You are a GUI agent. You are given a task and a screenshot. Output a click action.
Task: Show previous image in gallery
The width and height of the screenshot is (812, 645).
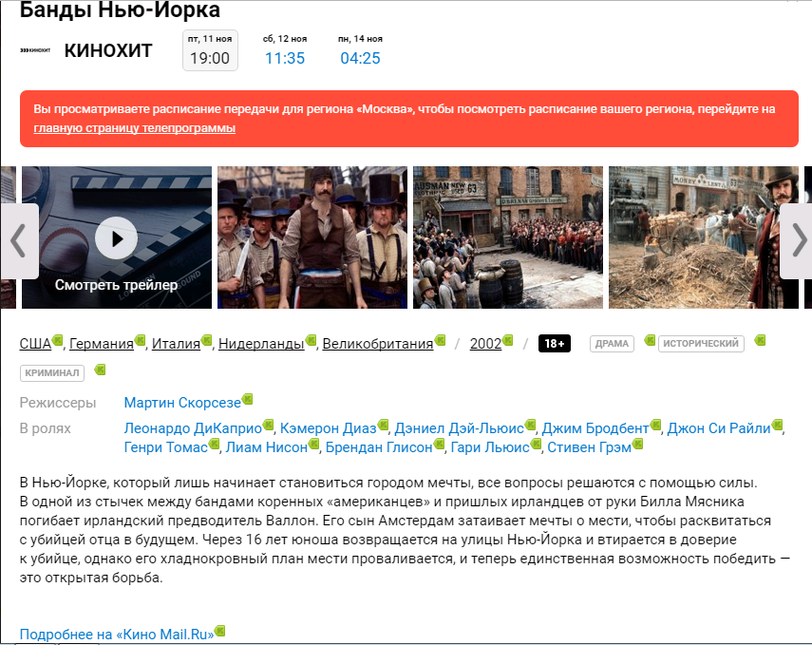[18, 241]
